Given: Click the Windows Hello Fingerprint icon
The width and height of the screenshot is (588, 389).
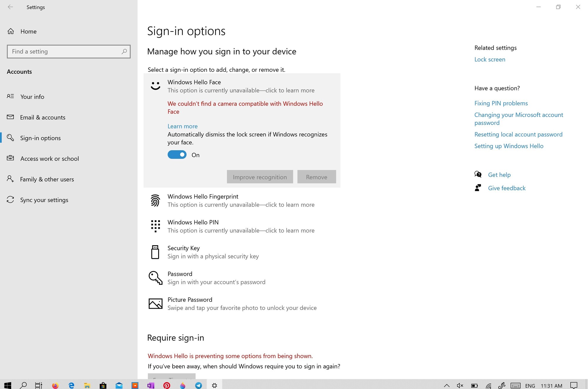Looking at the screenshot, I should [155, 200].
